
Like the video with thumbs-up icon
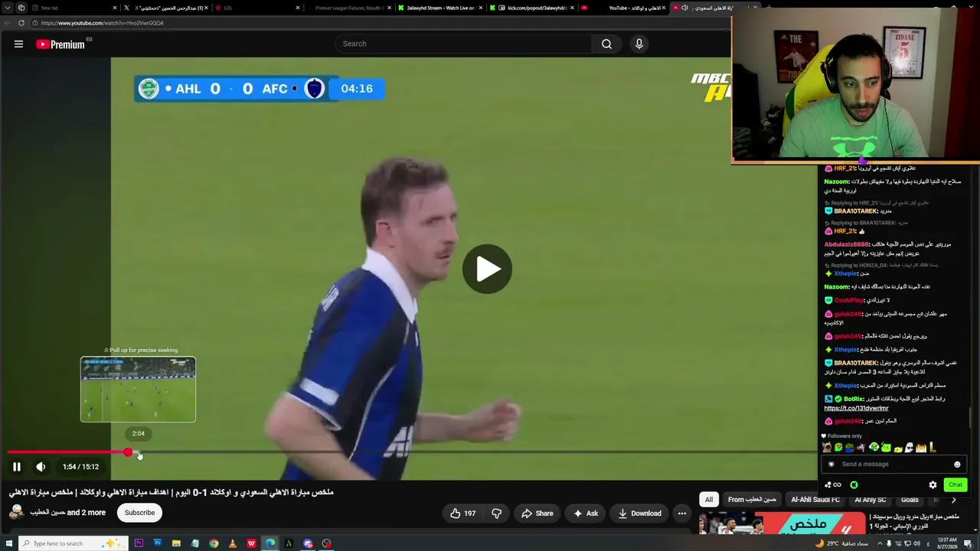(462, 514)
